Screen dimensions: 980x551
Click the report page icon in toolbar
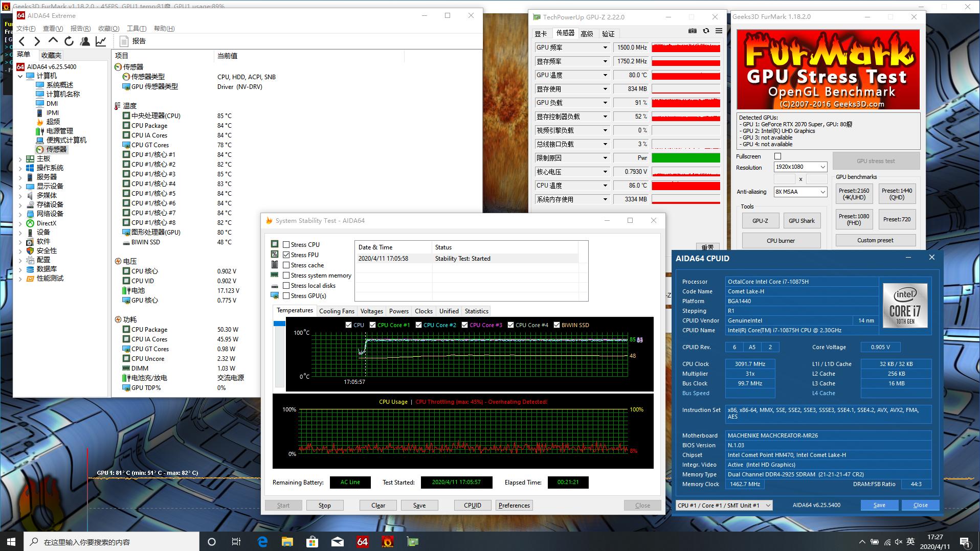coord(124,41)
